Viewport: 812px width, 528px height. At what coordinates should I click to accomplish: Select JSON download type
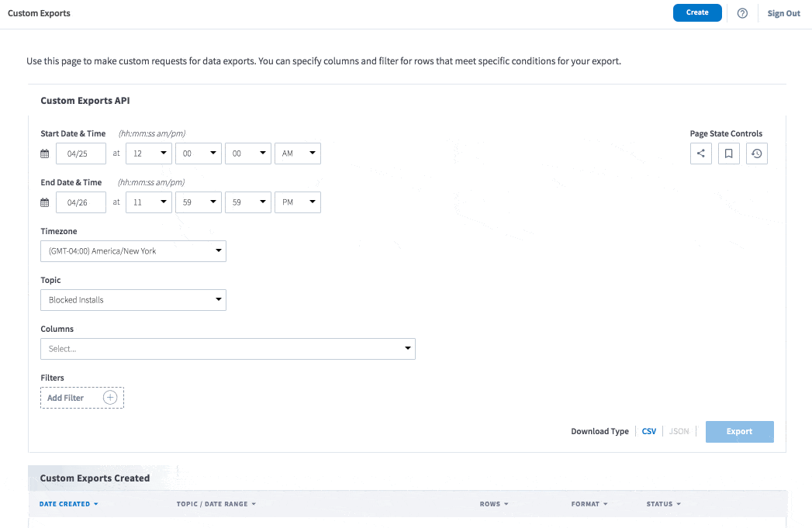(679, 432)
